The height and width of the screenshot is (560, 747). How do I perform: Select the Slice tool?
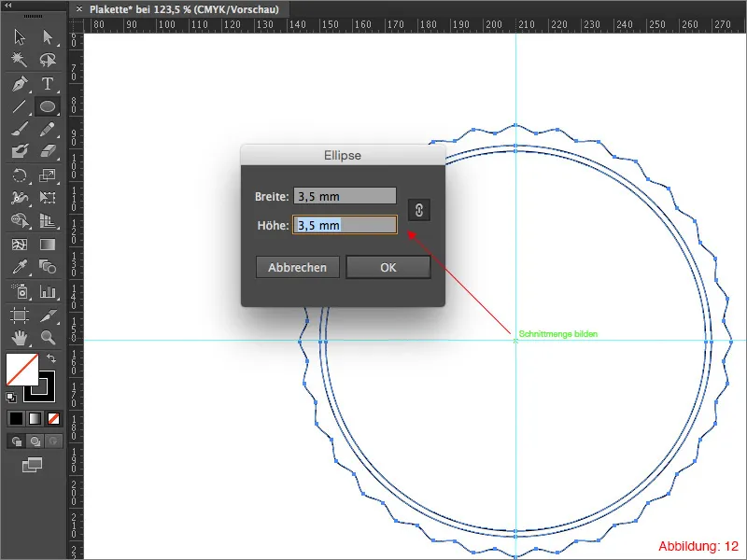point(48,315)
